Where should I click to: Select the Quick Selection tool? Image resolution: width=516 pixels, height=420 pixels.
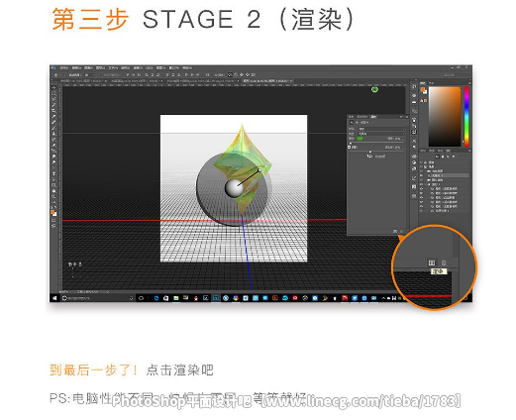tap(54, 105)
